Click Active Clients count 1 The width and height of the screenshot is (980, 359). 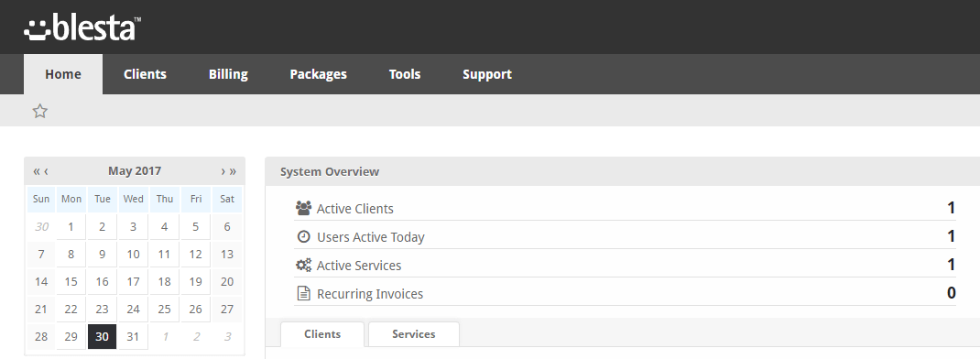click(x=952, y=208)
